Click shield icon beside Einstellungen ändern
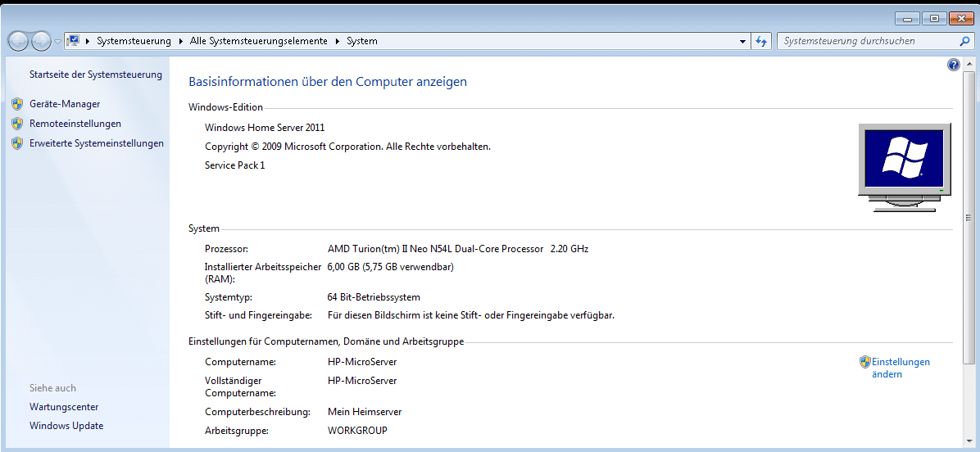The height and width of the screenshot is (452, 980). [x=865, y=362]
